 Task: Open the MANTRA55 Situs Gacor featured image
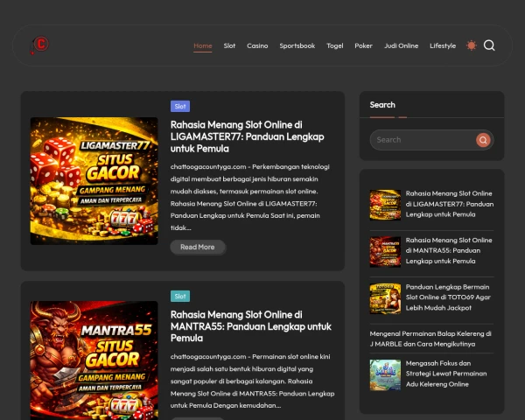tap(94, 360)
